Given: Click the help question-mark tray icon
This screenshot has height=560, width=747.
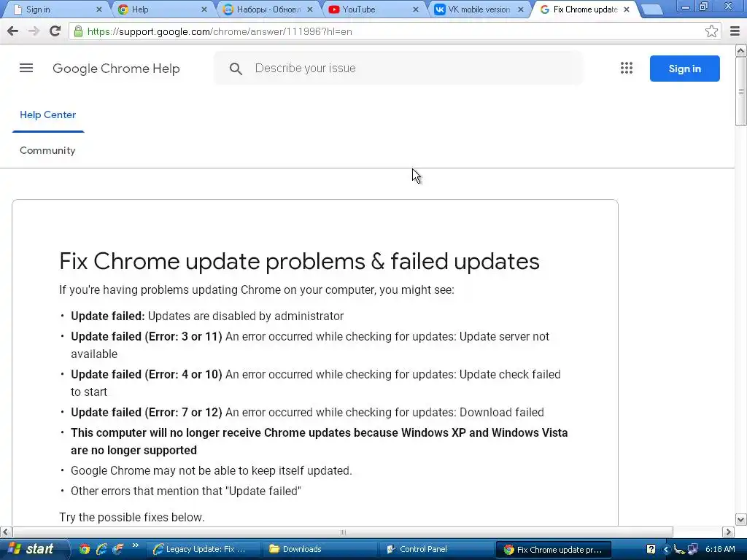Looking at the screenshot, I should pyautogui.click(x=651, y=550).
